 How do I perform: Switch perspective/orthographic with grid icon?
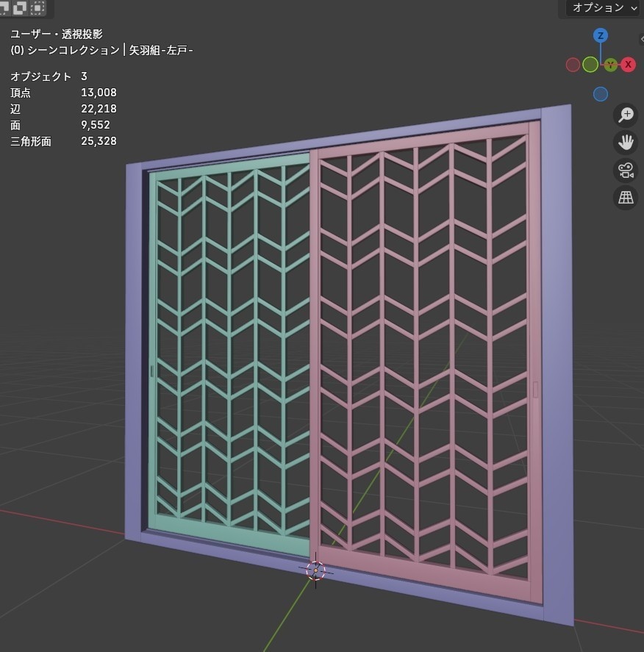pyautogui.click(x=626, y=198)
